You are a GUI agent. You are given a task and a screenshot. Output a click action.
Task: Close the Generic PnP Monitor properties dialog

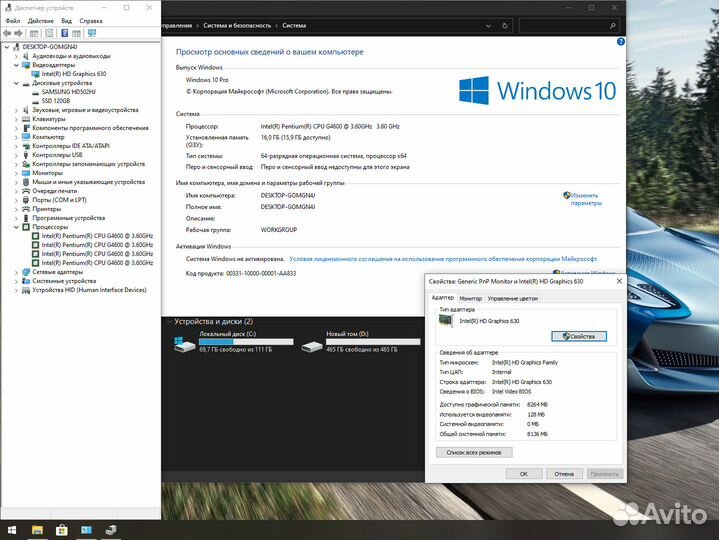click(619, 281)
